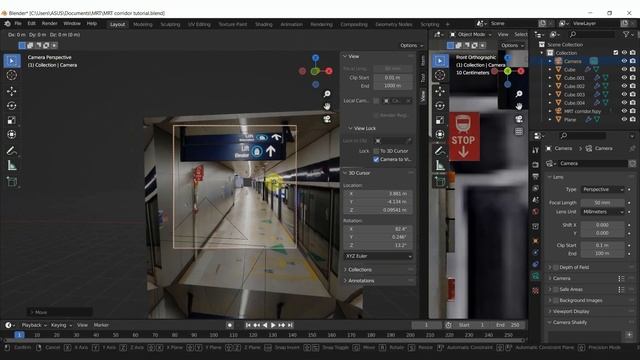Image resolution: width=640 pixels, height=360 pixels.
Task: Switch to the Geometry Nodes workspace tab
Action: coord(394,24)
